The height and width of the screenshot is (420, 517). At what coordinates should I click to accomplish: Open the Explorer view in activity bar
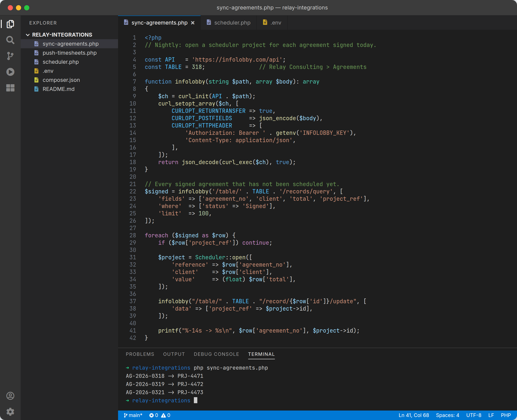pos(10,24)
